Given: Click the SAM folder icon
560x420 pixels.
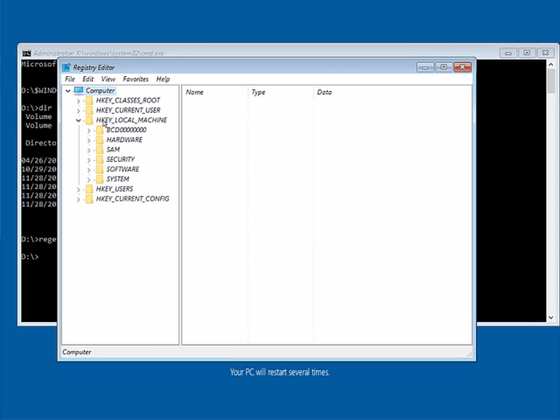Looking at the screenshot, I should 100,149.
